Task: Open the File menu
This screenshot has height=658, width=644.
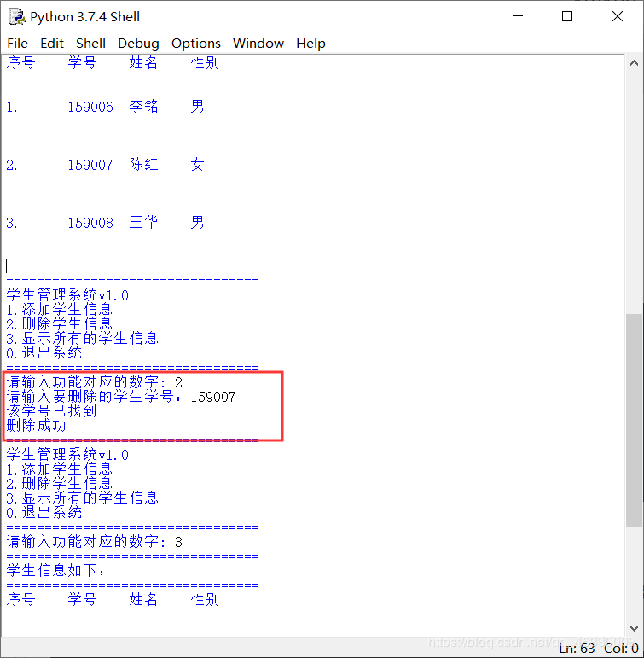Action: (17, 44)
